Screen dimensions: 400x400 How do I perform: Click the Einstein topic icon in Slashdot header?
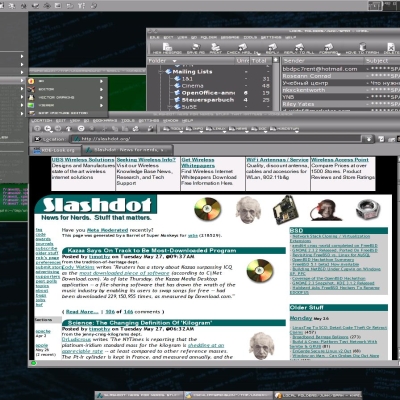pyautogui.click(x=248, y=210)
